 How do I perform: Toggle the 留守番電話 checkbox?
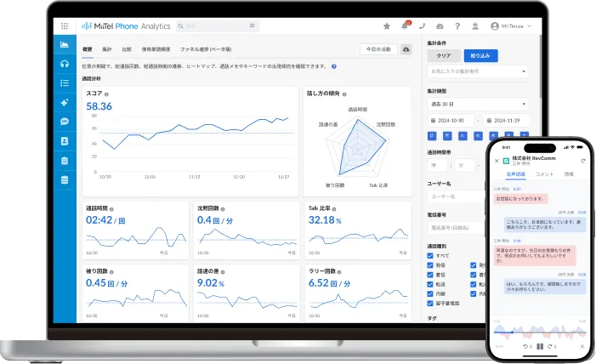click(431, 302)
